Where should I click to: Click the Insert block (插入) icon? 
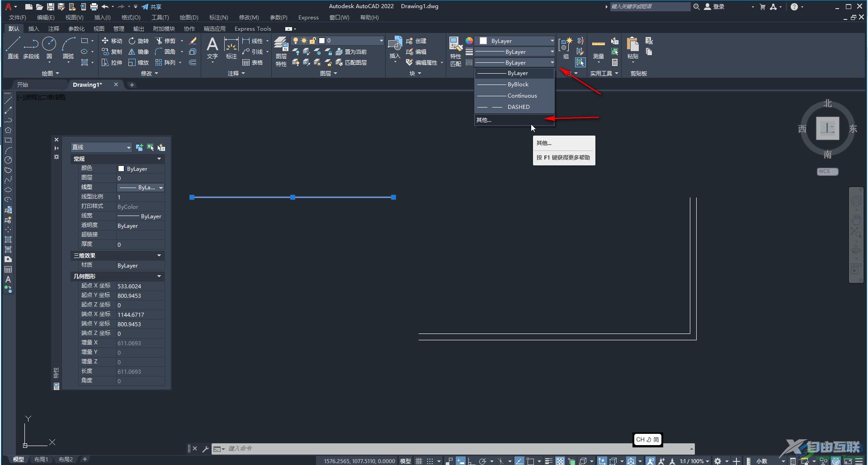395,47
